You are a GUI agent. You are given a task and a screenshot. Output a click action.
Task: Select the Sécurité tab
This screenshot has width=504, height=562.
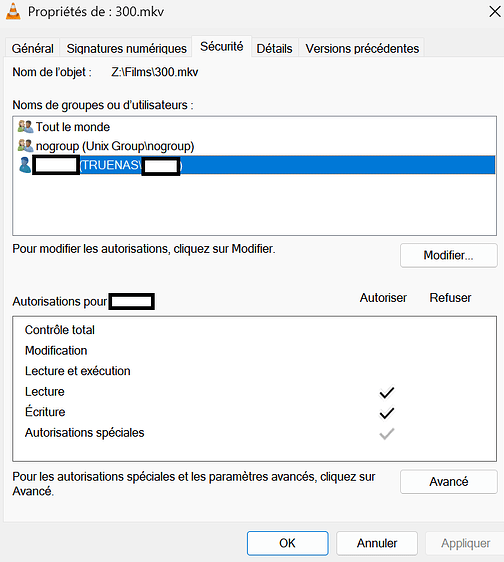(x=222, y=46)
